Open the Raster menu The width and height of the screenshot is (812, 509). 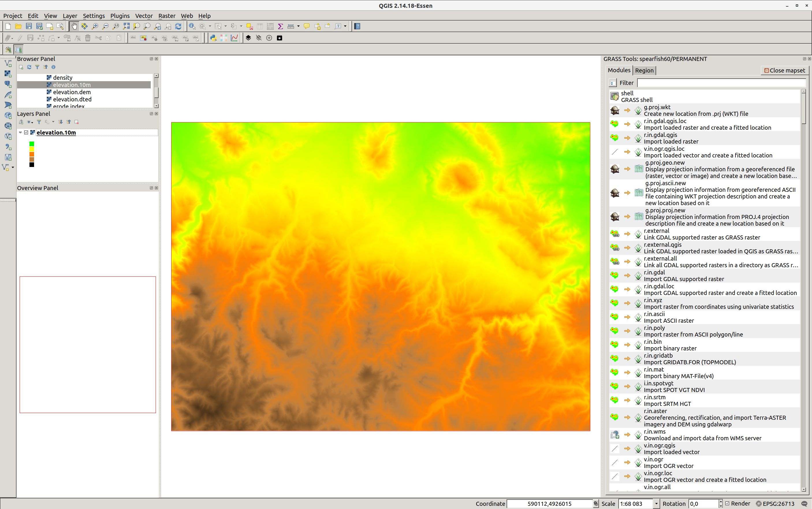(167, 16)
